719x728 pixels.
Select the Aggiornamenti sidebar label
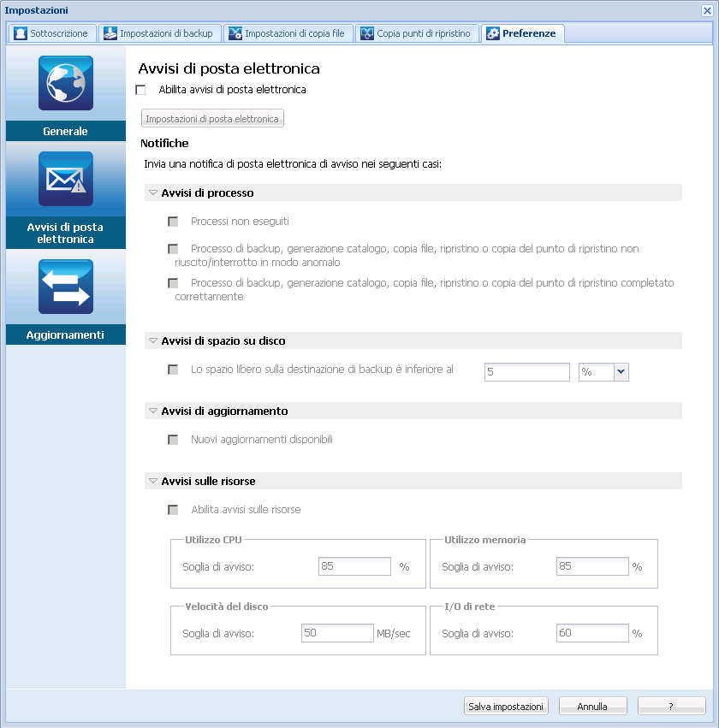click(66, 334)
